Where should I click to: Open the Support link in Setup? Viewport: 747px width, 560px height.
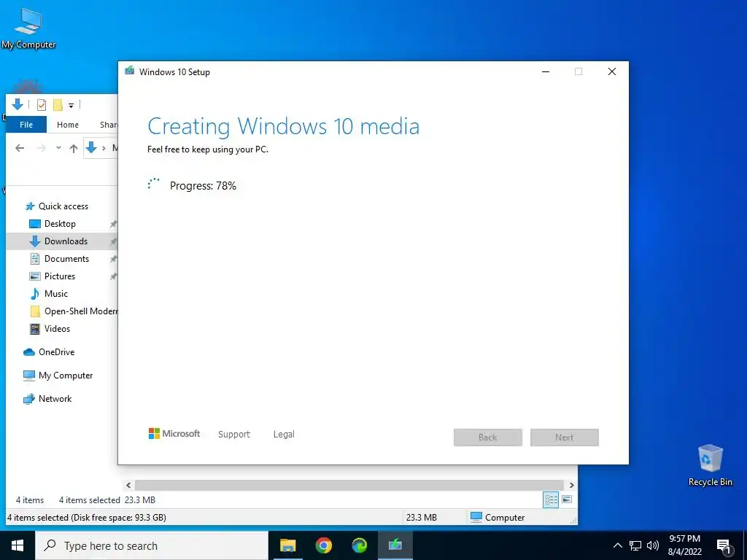coord(234,435)
